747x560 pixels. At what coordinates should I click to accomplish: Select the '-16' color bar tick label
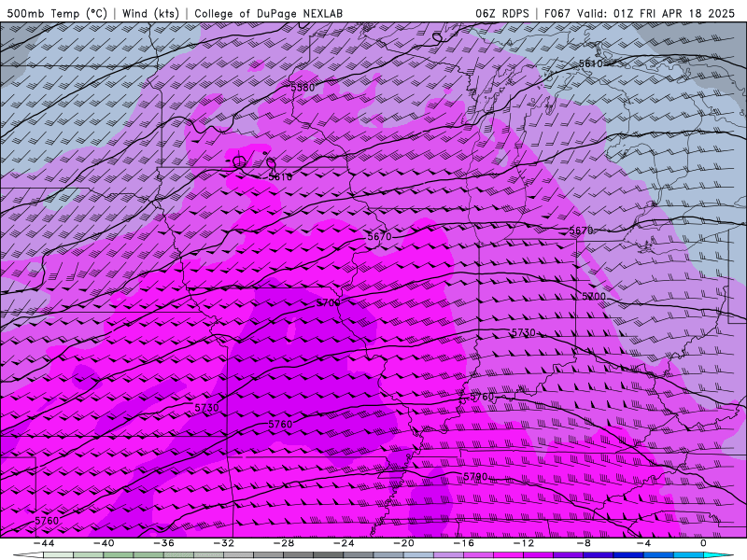pyautogui.click(x=464, y=543)
